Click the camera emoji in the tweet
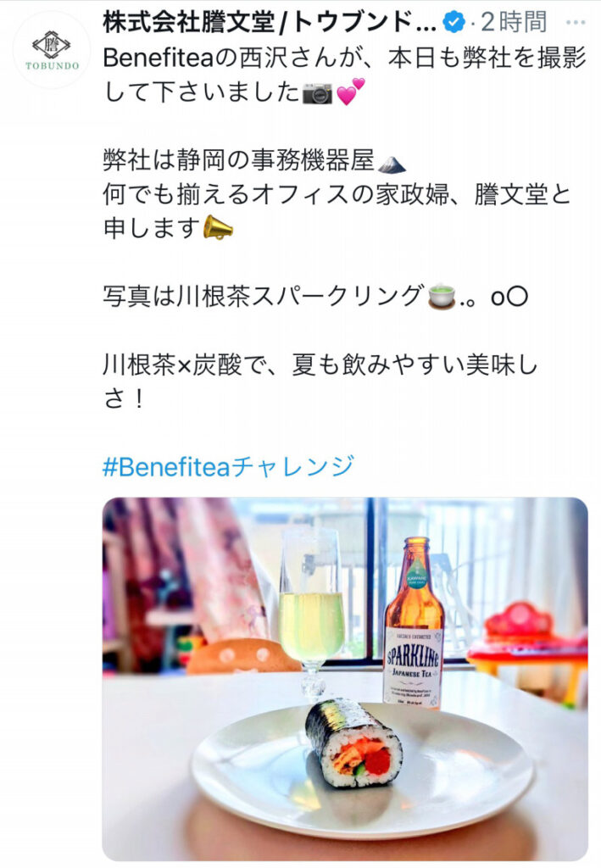The height and width of the screenshot is (868, 601). (x=317, y=93)
